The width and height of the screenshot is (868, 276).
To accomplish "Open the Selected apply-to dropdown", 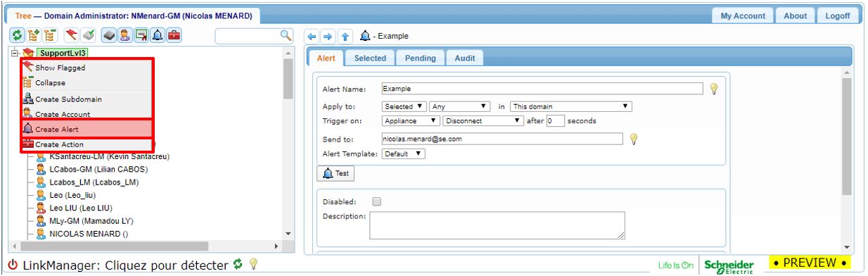I will (x=405, y=106).
